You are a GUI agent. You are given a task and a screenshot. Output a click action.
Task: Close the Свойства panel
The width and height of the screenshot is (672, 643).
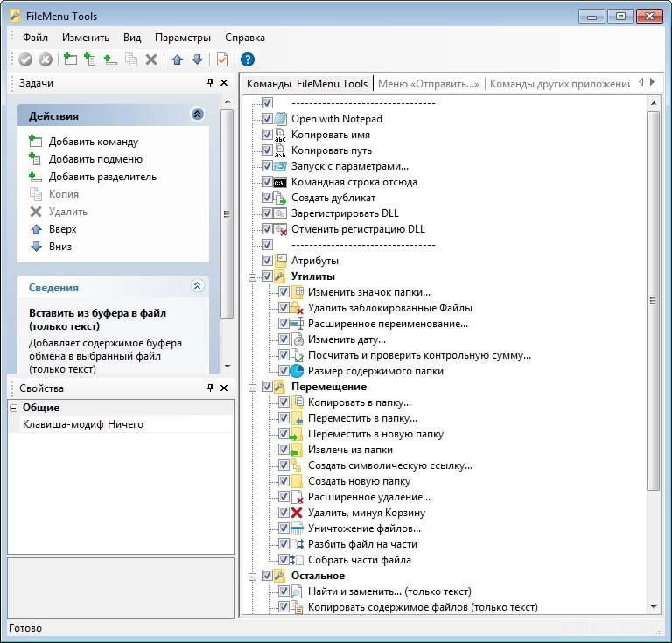click(224, 388)
